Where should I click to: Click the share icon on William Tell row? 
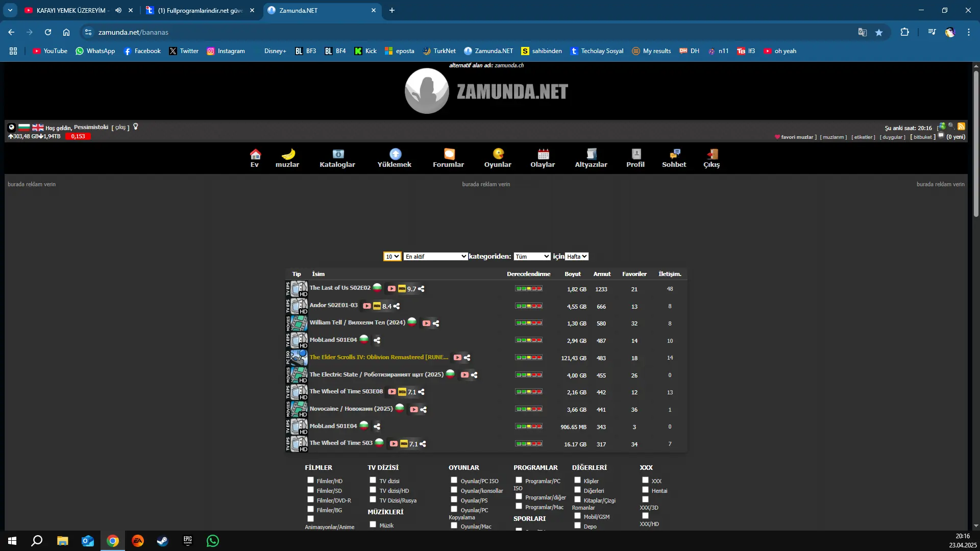pos(436,323)
